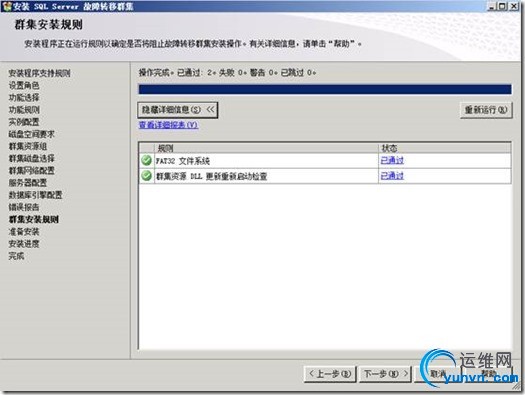
Task: Click the 帮助 button
Action: 488,374
